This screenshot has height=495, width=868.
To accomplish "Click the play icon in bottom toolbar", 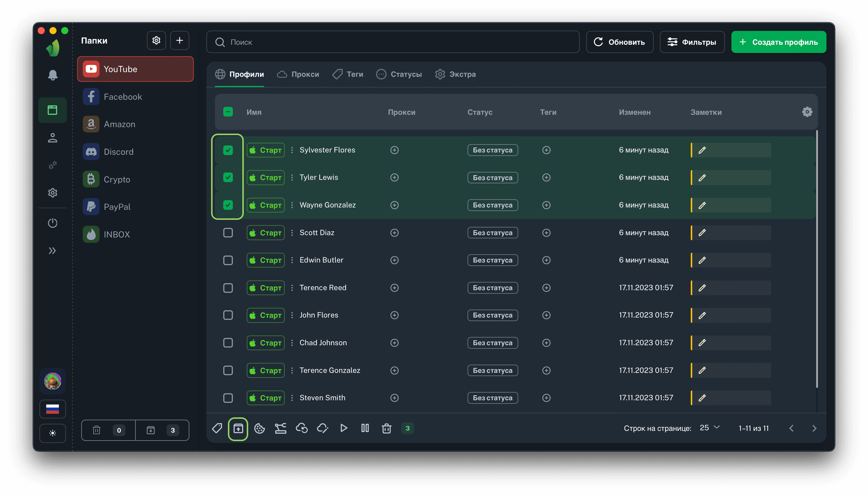I will coord(344,428).
